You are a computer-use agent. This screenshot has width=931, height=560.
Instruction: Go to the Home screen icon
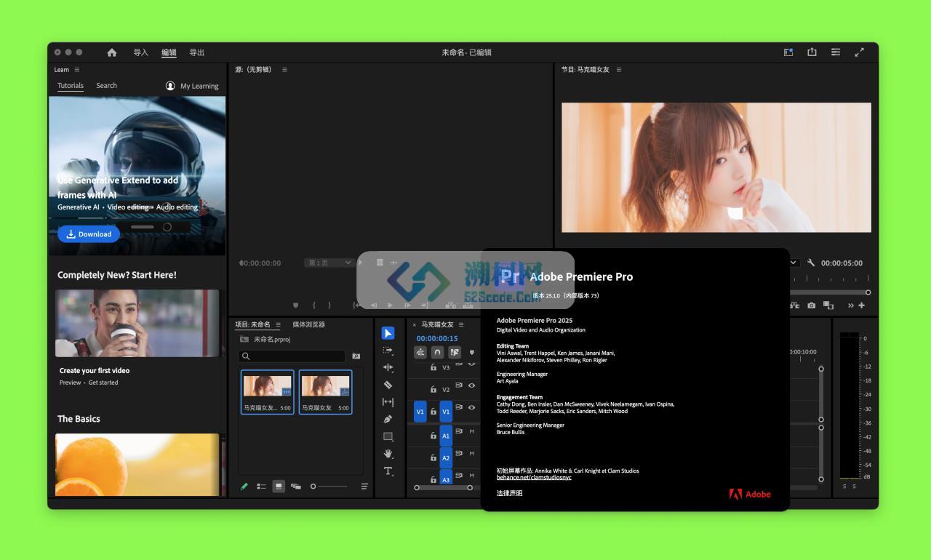tap(112, 52)
